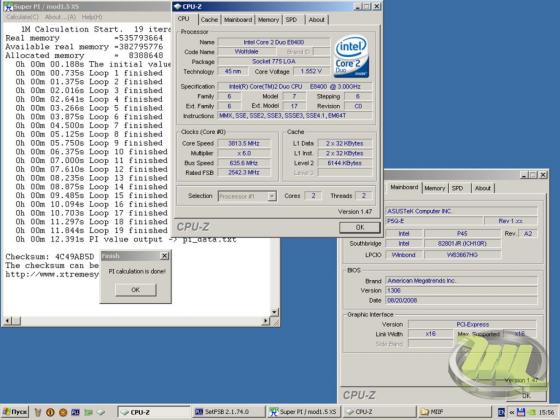Click the first quick launch icon after Start
This screenshot has width=560, height=420.
(38, 412)
